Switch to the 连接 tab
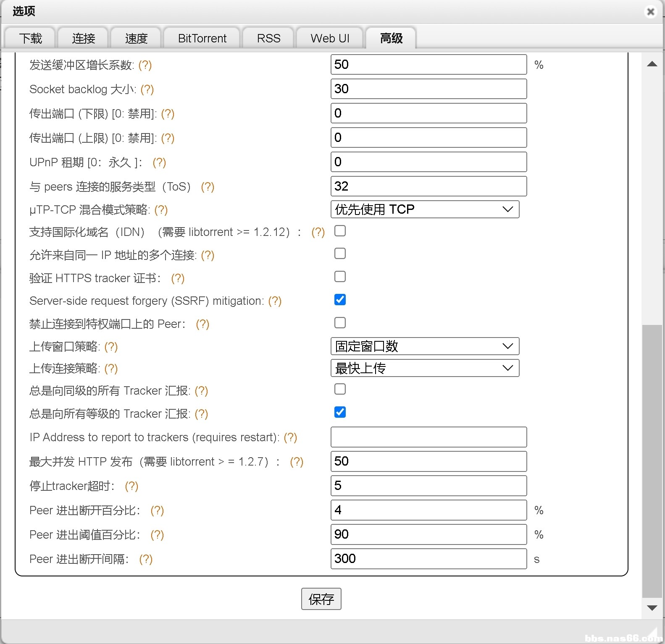This screenshot has height=644, width=665. (83, 38)
